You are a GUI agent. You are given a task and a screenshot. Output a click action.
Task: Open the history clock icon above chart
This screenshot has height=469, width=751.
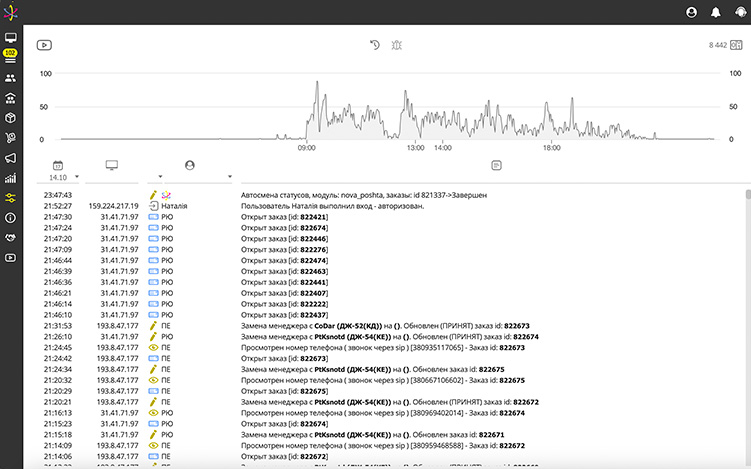pos(374,45)
